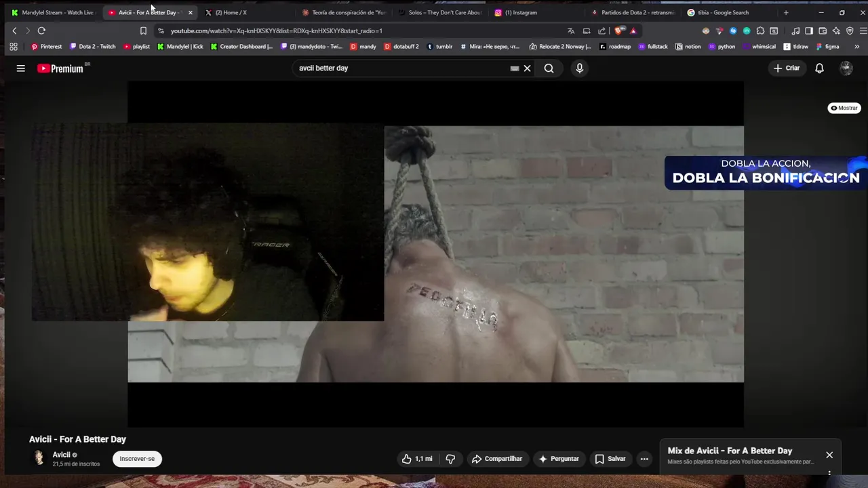Open on-screen keyboard icon in search box

point(515,68)
